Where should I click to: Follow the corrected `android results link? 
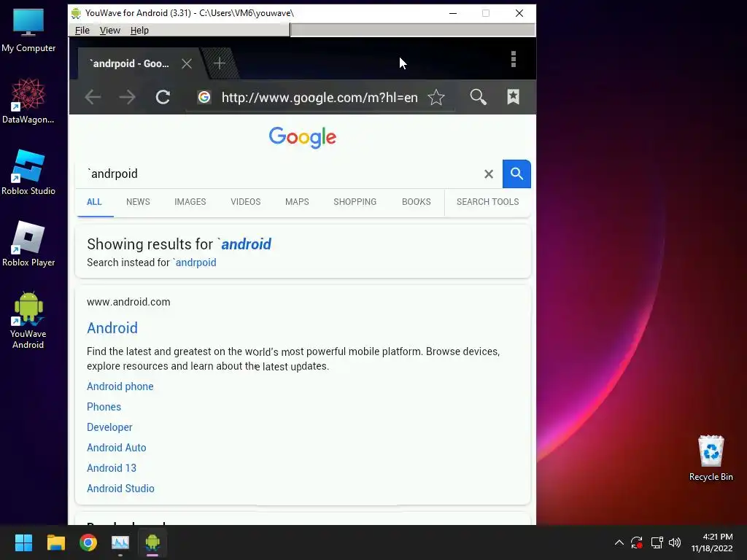pos(244,244)
